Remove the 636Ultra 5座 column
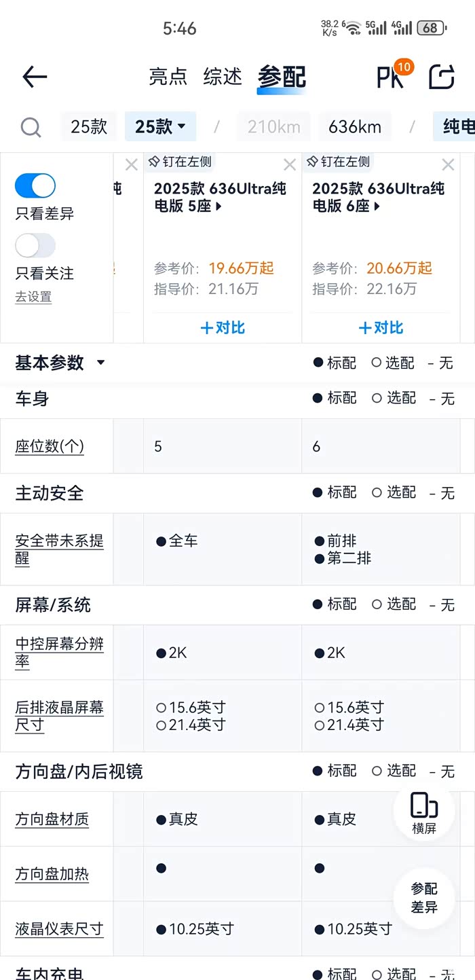Viewport: 475px width, 980px height. point(290,165)
